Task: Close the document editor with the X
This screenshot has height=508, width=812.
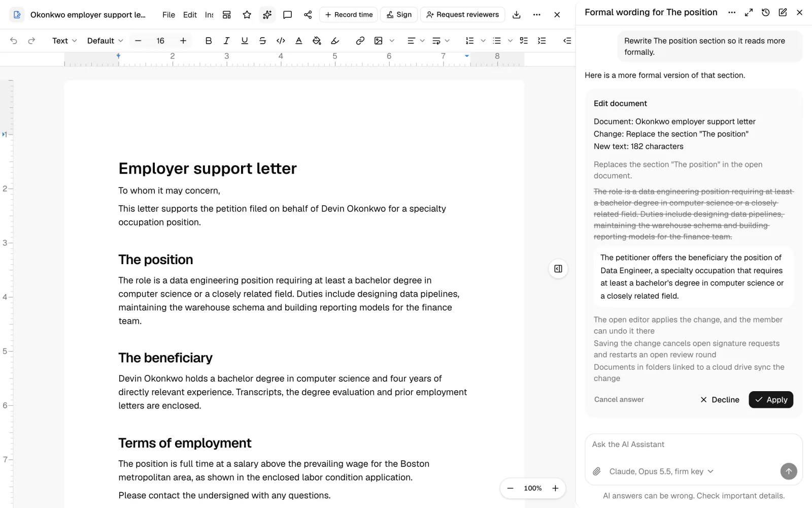Action: (557, 15)
